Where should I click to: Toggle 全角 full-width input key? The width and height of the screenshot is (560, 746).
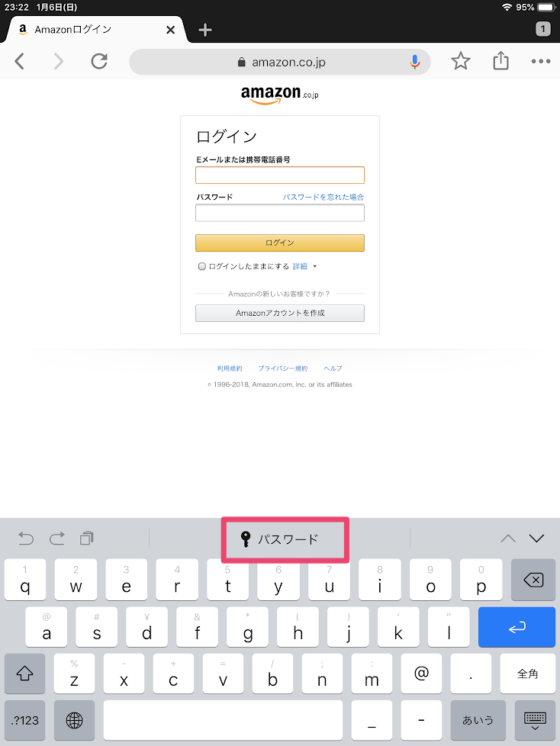(527, 674)
